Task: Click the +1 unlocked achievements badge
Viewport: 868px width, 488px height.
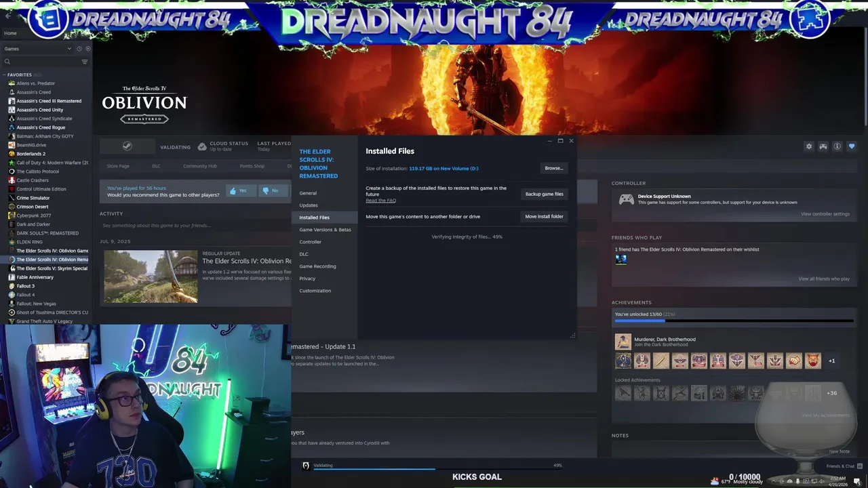Action: tap(832, 361)
